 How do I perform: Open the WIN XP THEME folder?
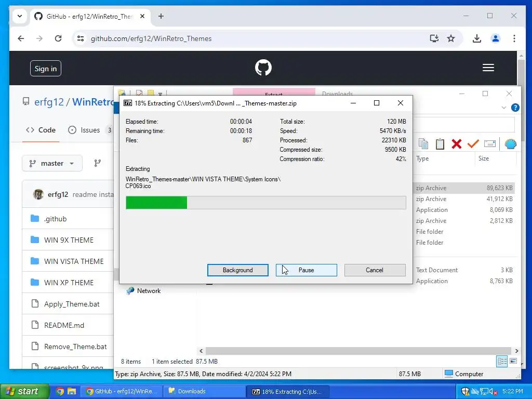point(69,283)
